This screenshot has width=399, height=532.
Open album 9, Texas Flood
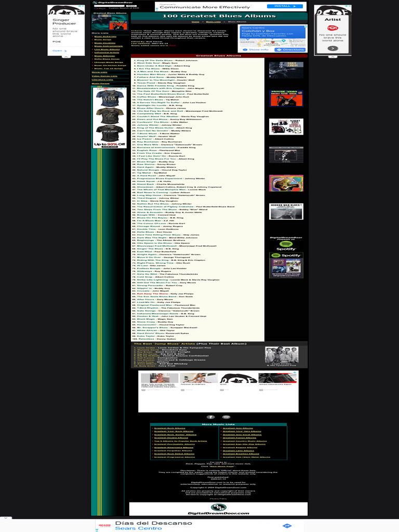pos(146,83)
